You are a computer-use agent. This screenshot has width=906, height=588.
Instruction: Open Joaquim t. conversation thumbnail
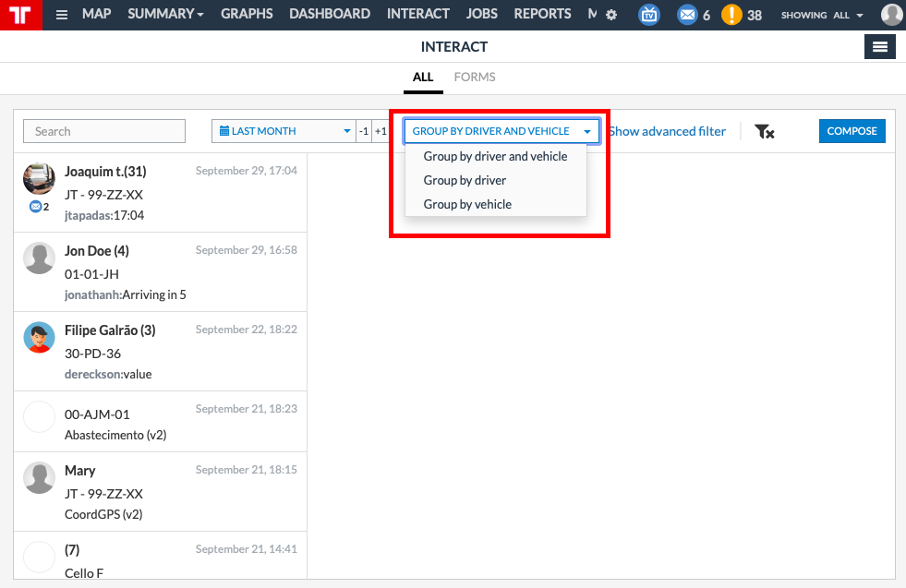[x=40, y=178]
